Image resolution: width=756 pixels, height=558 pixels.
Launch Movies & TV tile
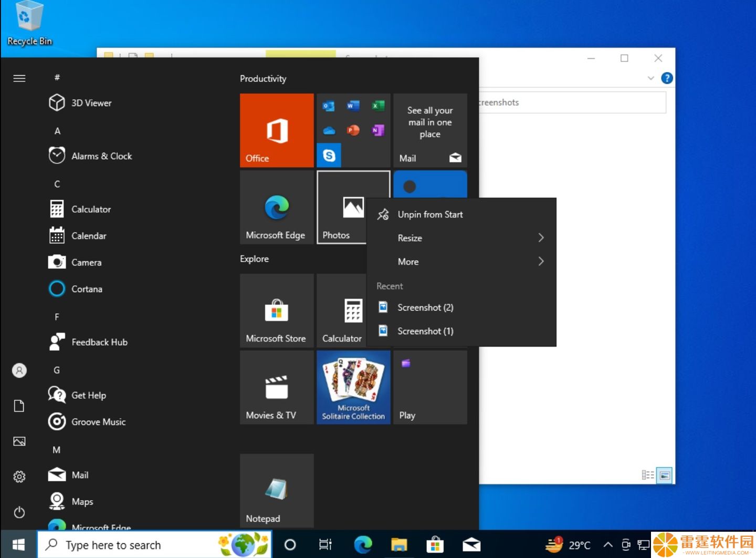pos(277,387)
